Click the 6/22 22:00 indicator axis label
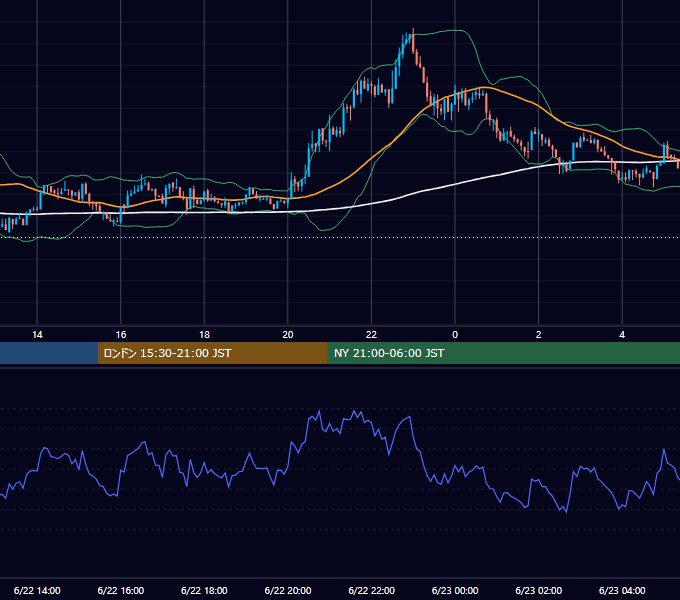Viewport: 680px width, 600px height. [372, 590]
